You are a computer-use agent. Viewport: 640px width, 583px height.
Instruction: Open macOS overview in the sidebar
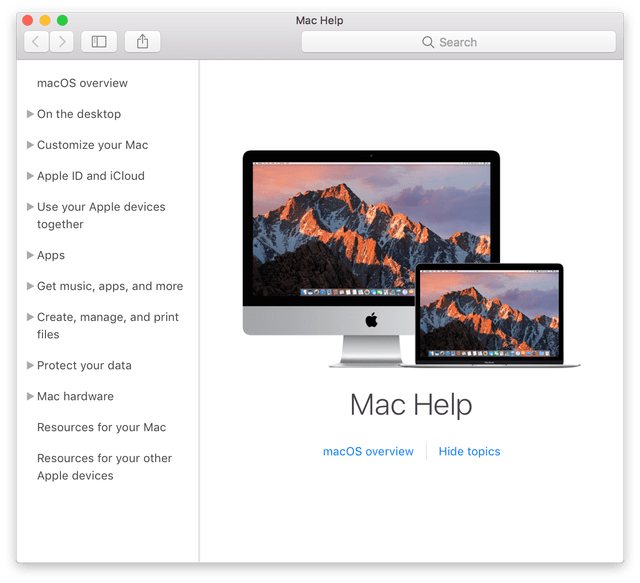point(82,83)
